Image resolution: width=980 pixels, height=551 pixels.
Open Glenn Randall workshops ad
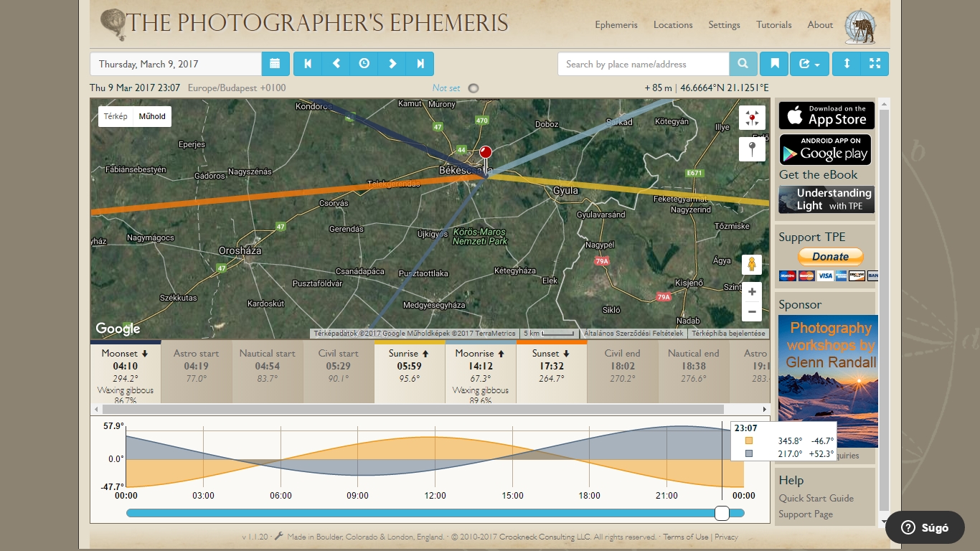click(x=828, y=381)
